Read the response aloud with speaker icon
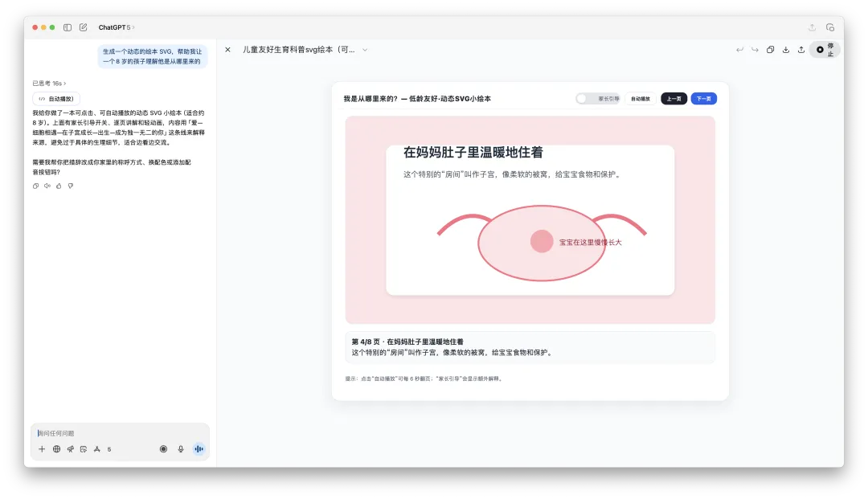The image size is (868, 499). pos(47,186)
